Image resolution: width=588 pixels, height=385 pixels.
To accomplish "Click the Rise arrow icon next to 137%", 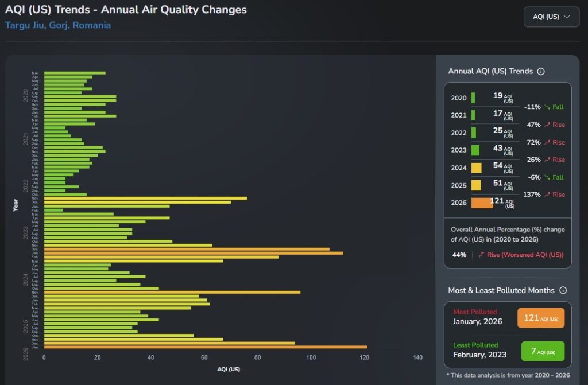I will [x=547, y=195].
